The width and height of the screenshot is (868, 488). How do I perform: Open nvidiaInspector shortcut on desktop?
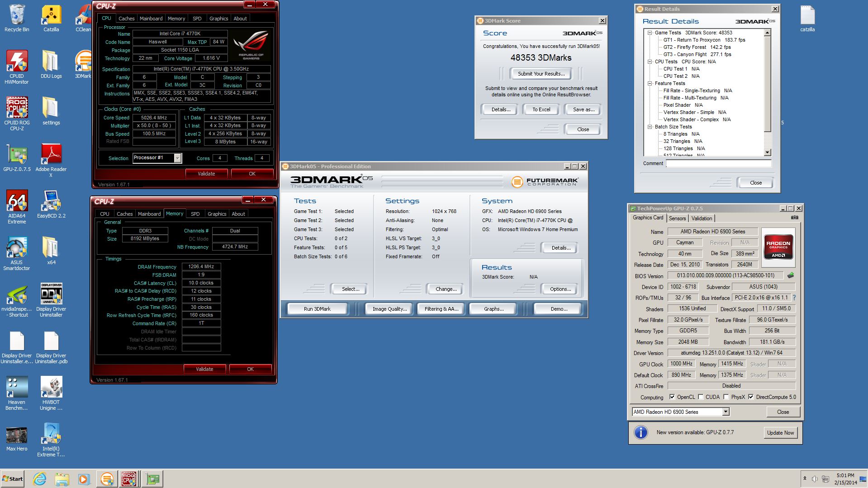pyautogui.click(x=17, y=300)
